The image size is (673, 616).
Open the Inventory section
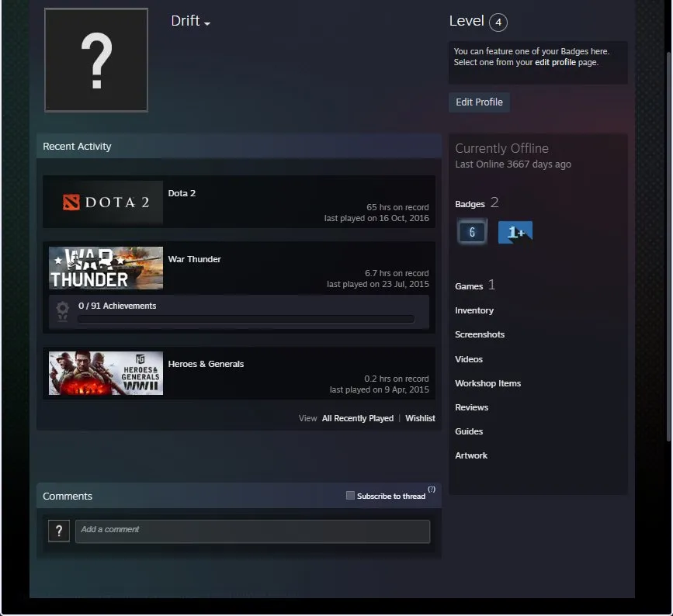pos(474,310)
